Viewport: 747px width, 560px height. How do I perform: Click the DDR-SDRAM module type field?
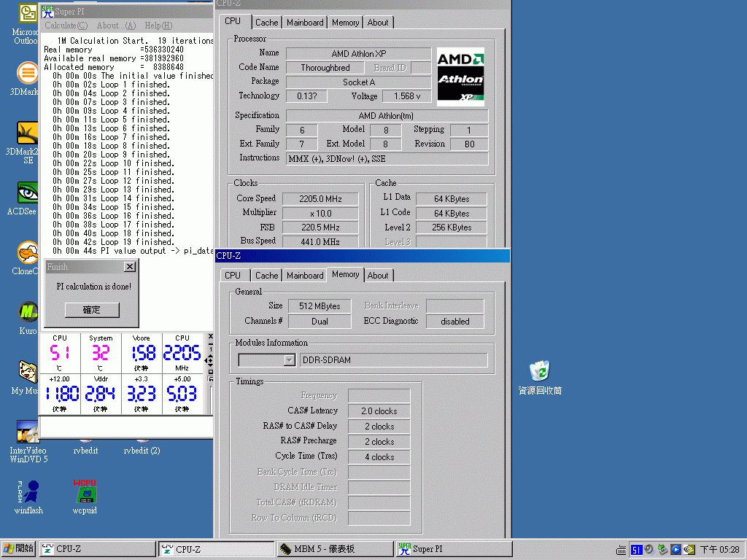point(393,360)
